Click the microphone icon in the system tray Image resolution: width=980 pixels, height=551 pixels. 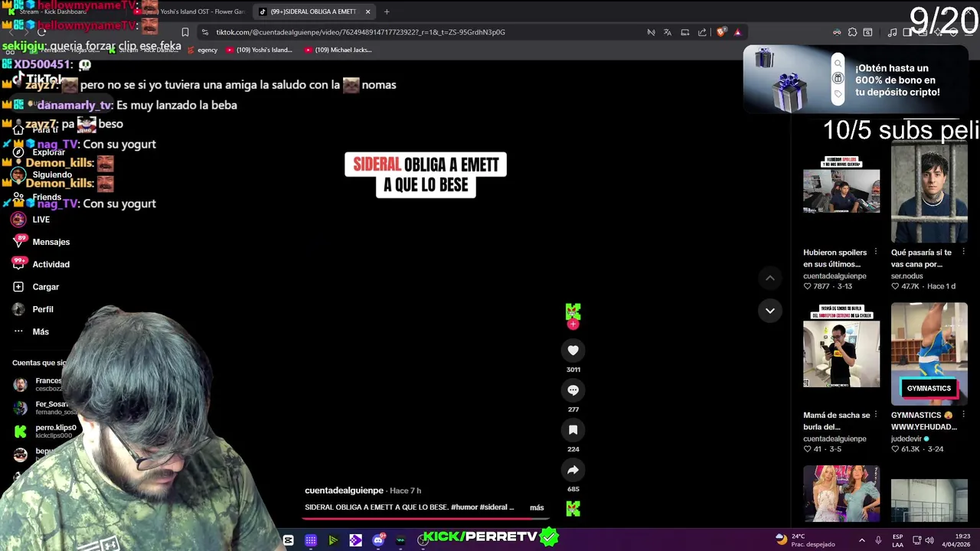[878, 540]
